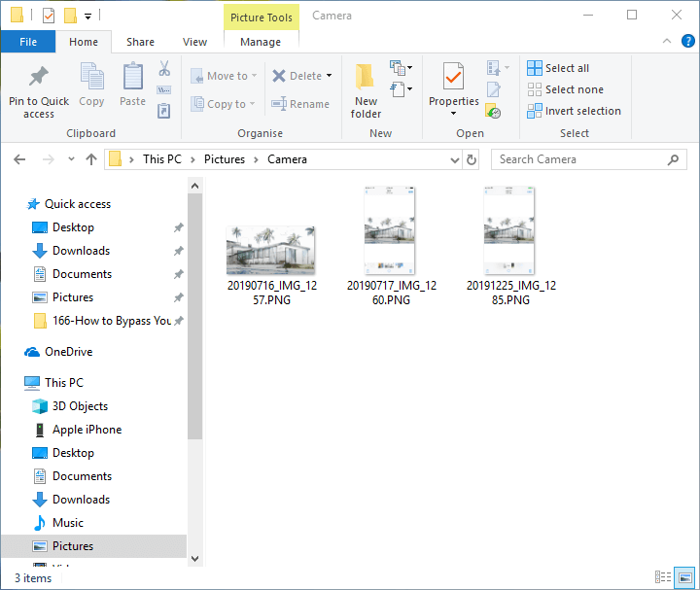Screen dimensions: 700x590
Task: Switch to Details view in status bar
Action: [x=663, y=577]
